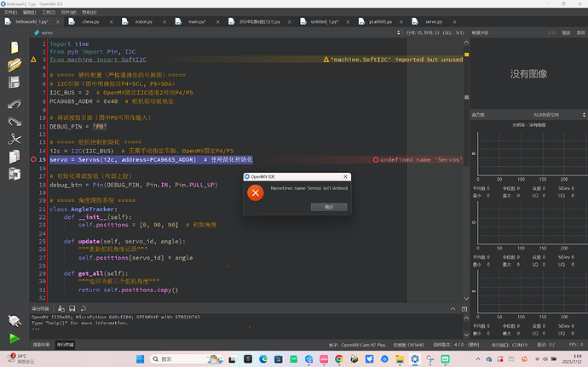
Task: Switch to the servo.py tab
Action: [434, 22]
